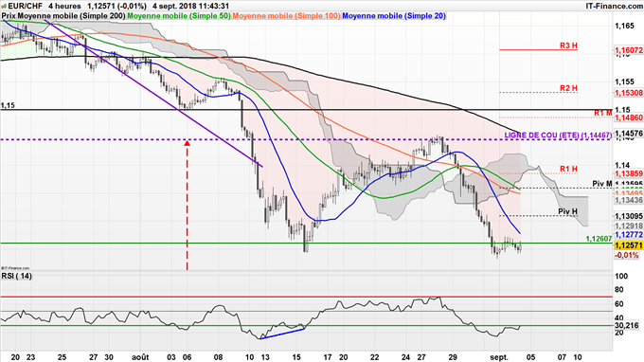Image resolution: width=644 pixels, height=362 pixels.
Task: Click the red 1,13859 price tag
Action: [629, 173]
